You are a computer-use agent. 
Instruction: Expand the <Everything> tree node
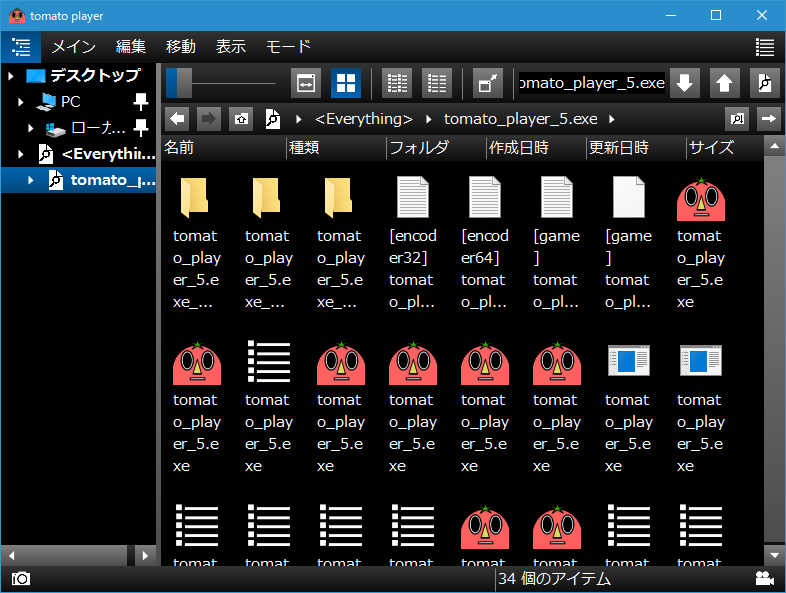[21, 154]
